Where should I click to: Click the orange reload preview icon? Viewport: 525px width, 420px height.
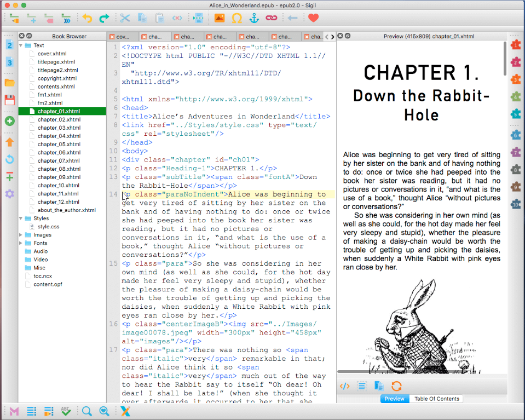pyautogui.click(x=396, y=386)
